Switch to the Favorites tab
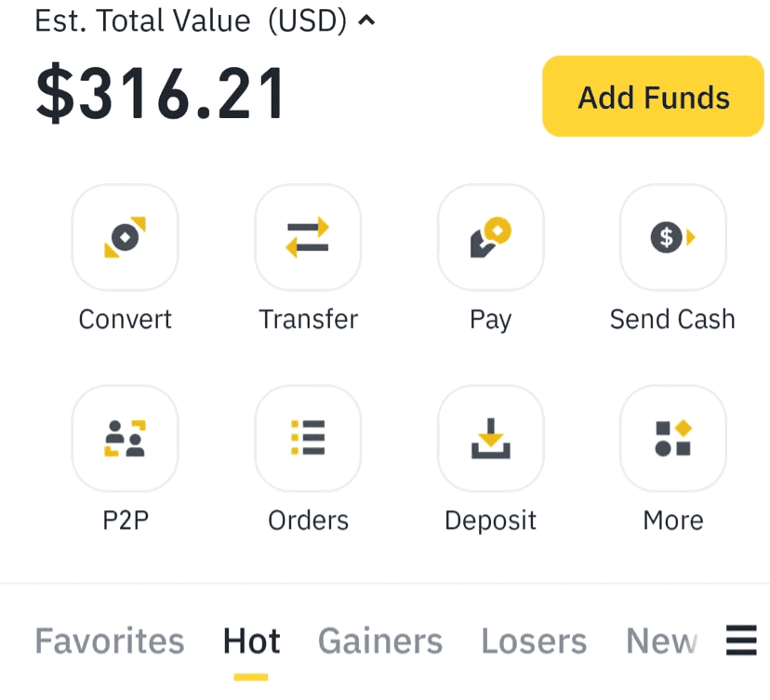The width and height of the screenshot is (770, 700). click(x=109, y=641)
